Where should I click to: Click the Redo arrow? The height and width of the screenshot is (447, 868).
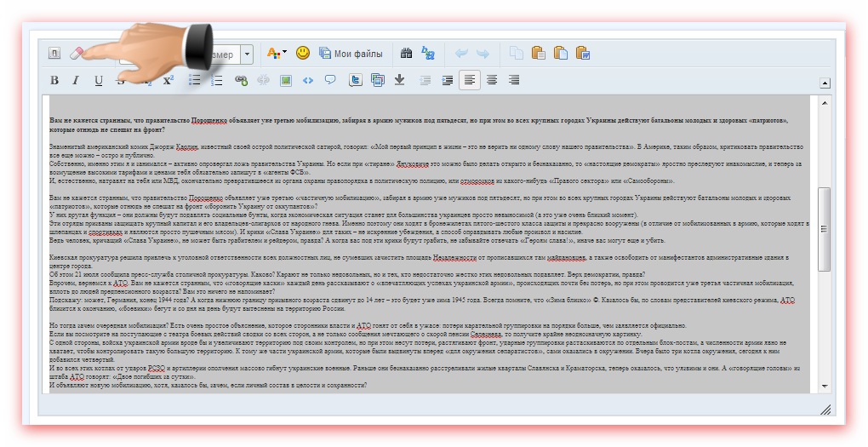coord(483,53)
